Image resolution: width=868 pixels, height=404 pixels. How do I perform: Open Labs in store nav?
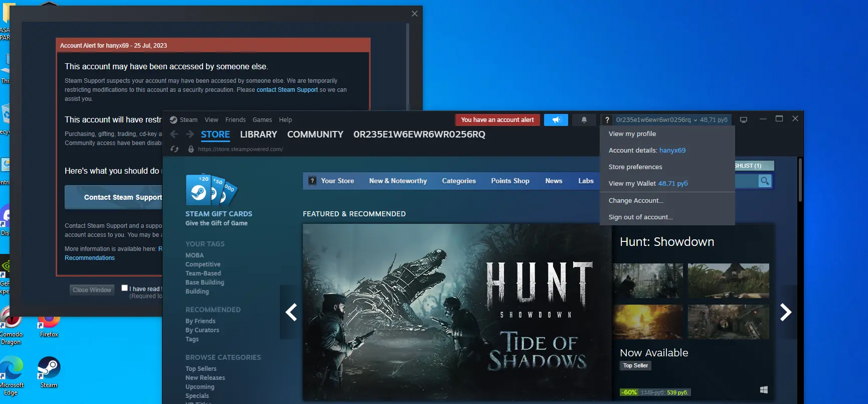point(586,181)
